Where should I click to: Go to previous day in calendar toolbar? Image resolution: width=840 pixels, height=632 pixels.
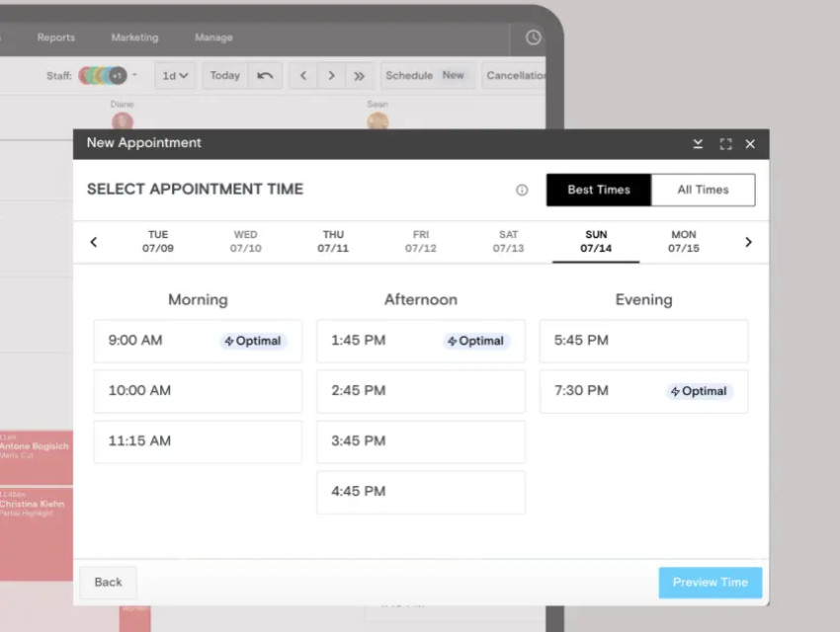(303, 76)
